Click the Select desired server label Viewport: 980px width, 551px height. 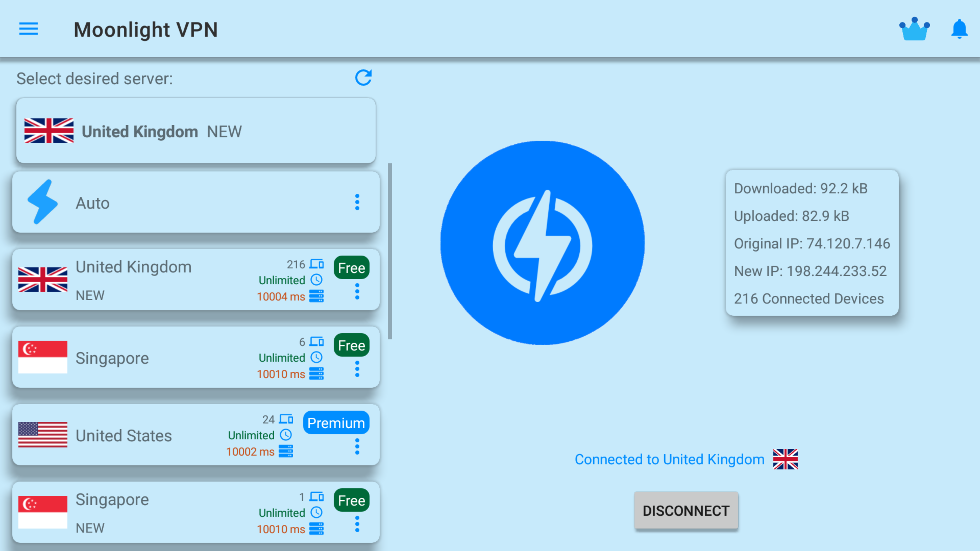[95, 79]
